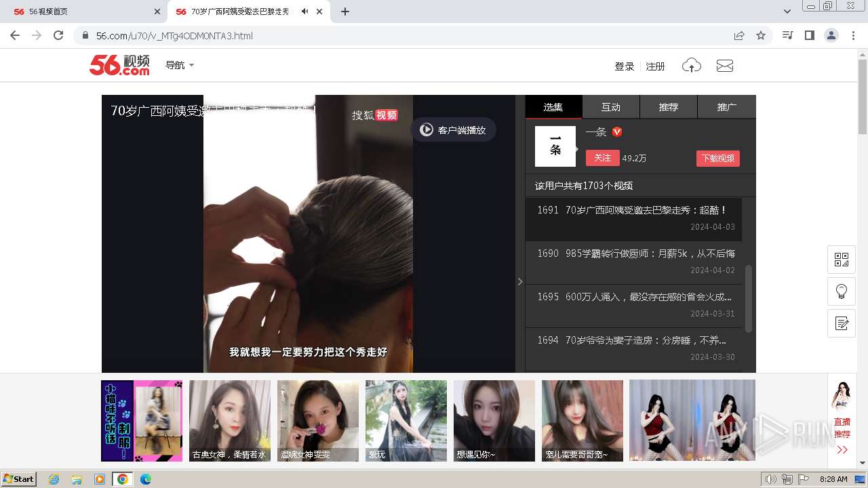Open thumbnail 古典女神，柔情若水
The height and width of the screenshot is (488, 868).
tap(230, 420)
